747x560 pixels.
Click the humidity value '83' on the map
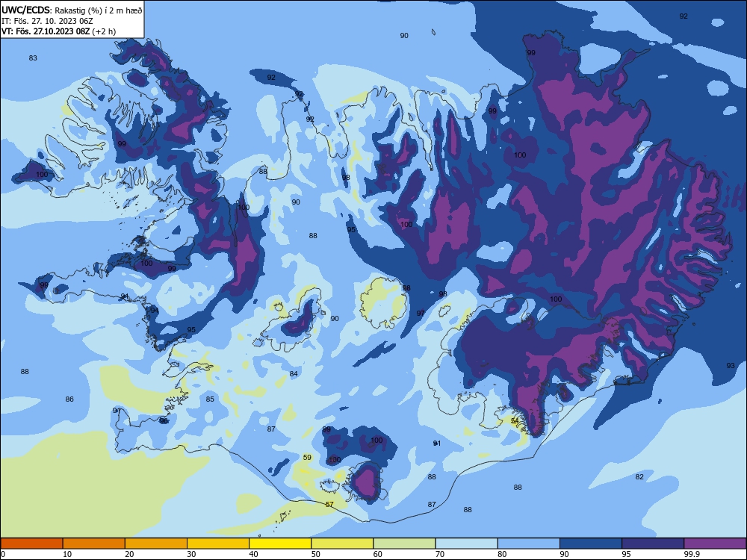coord(33,58)
